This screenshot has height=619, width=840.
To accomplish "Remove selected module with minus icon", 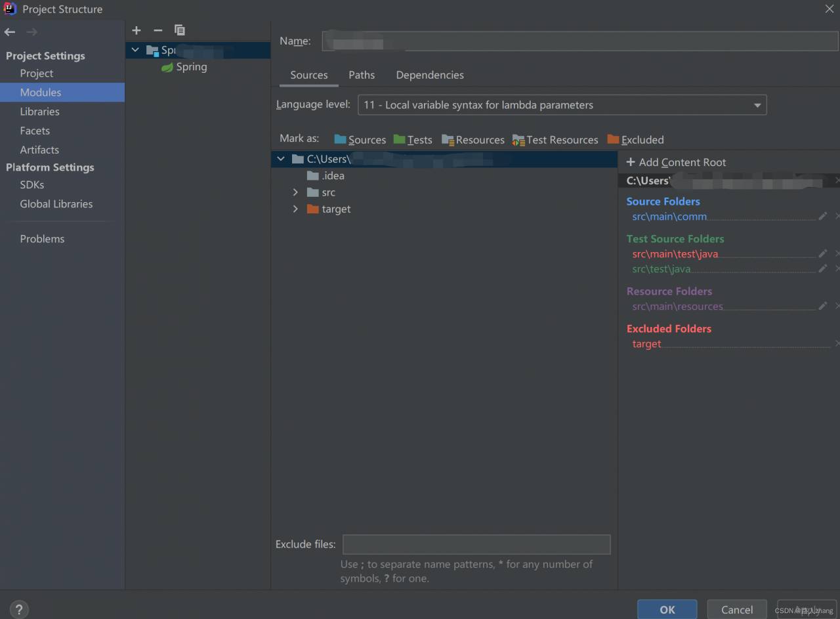I will (157, 30).
